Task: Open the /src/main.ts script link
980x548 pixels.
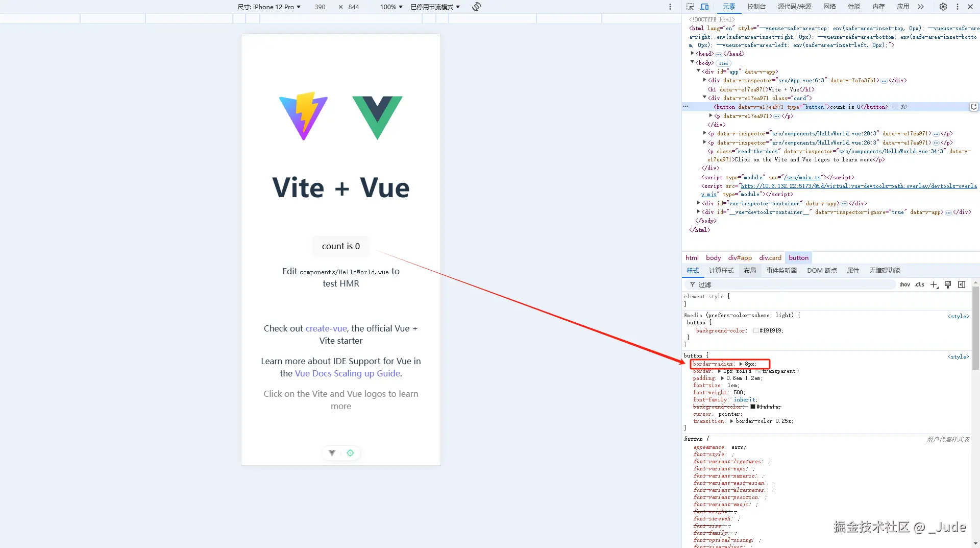Action: coord(802,178)
